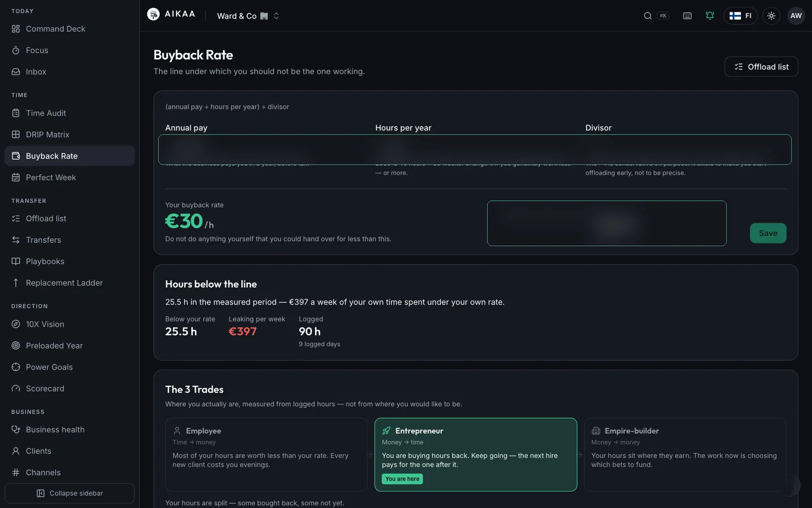Open Playbooks section
This screenshot has width=812, height=508.
coord(70,261)
